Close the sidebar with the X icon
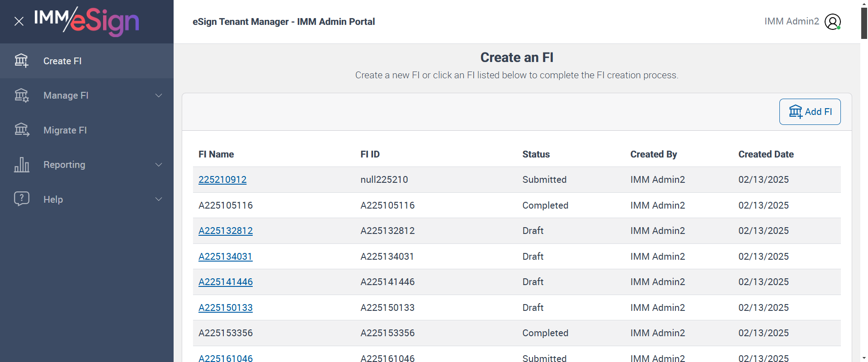This screenshot has width=868, height=362. click(x=19, y=21)
